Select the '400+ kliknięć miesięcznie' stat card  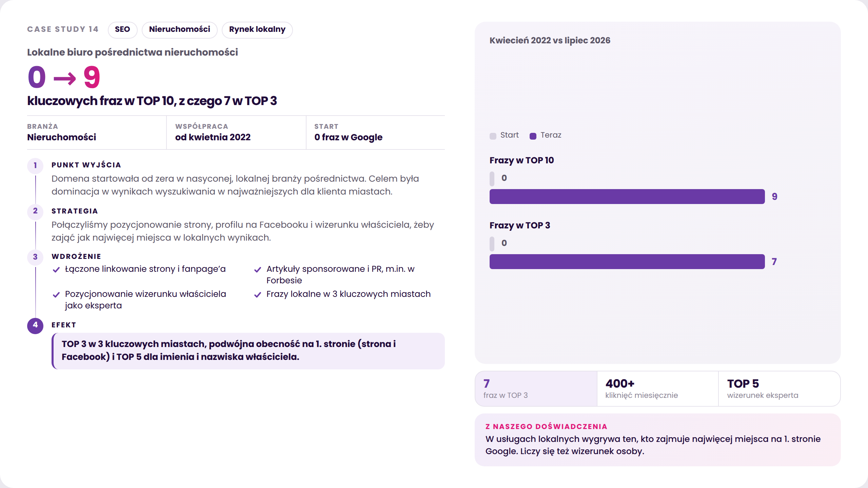click(x=658, y=389)
